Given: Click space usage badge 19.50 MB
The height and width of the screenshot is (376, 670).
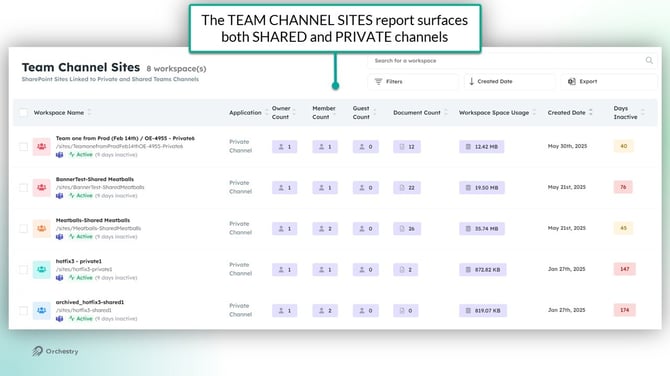Looking at the screenshot, I should [482, 188].
